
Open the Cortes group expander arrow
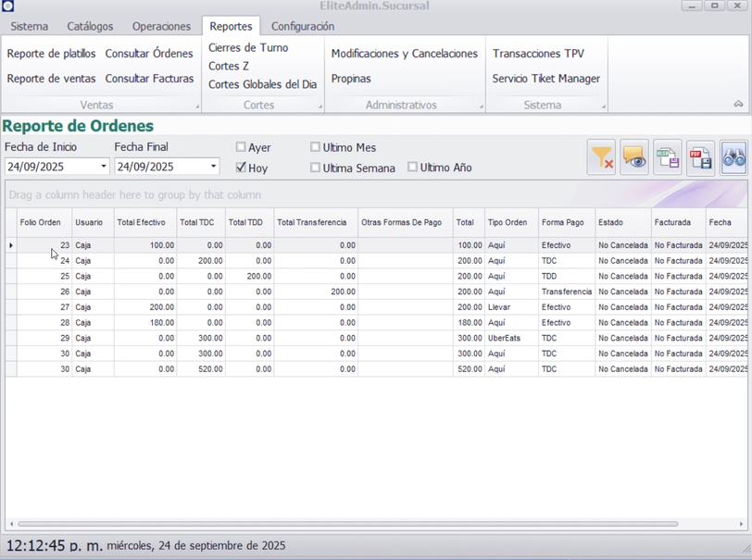coord(320,107)
